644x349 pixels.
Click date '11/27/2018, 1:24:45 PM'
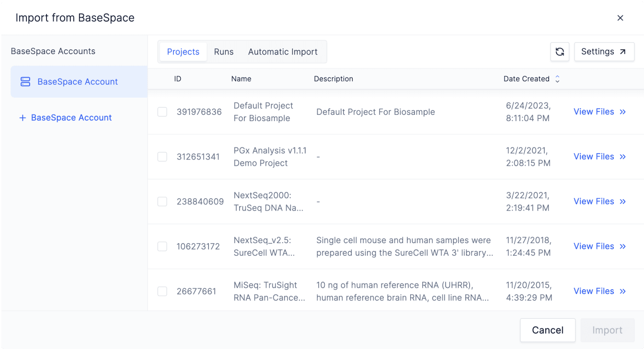tap(529, 247)
